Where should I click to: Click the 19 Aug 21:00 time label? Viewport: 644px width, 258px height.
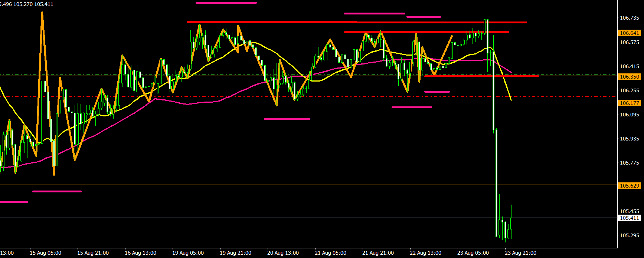click(x=235, y=253)
